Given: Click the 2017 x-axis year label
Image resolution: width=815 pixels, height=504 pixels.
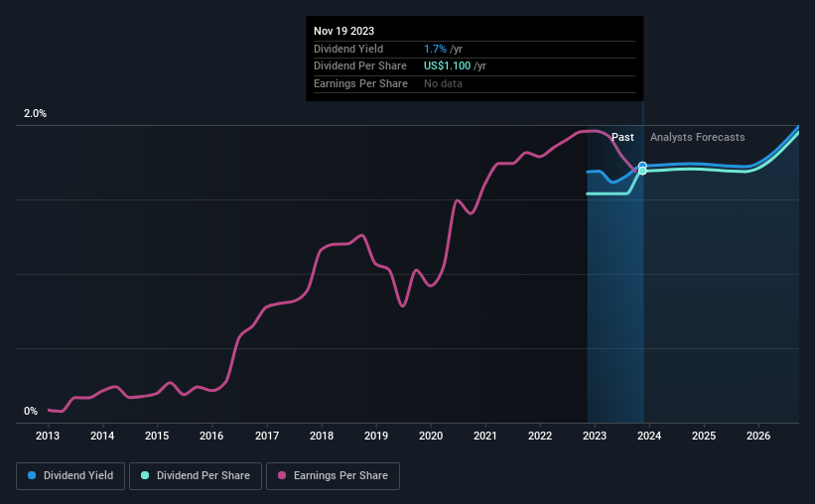Looking at the screenshot, I should click(x=267, y=436).
